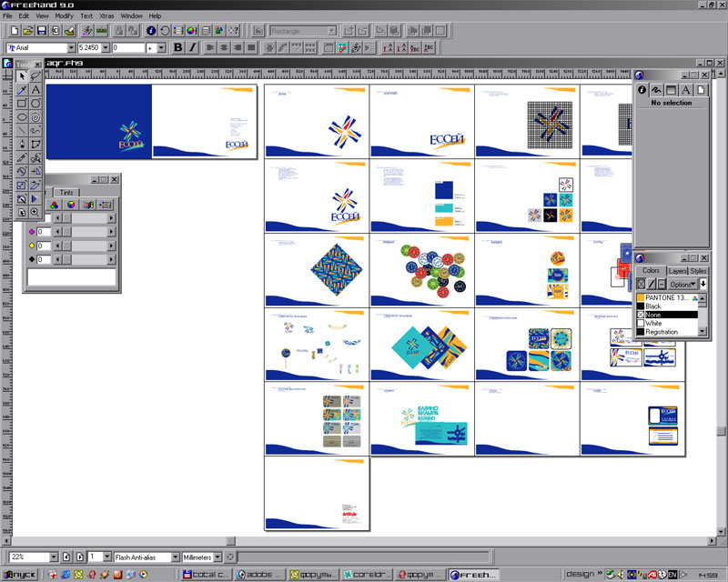Open the Xtras menu
Screen dimensions: 728x582
tap(106, 15)
